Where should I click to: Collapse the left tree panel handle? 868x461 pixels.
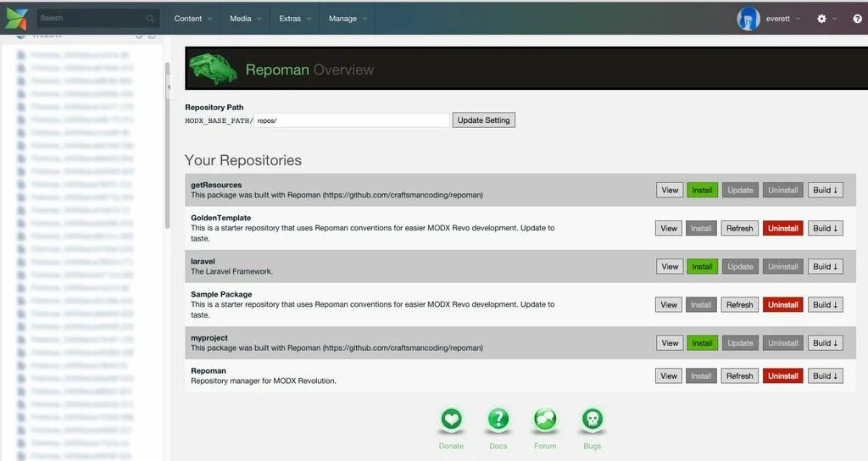(x=169, y=87)
